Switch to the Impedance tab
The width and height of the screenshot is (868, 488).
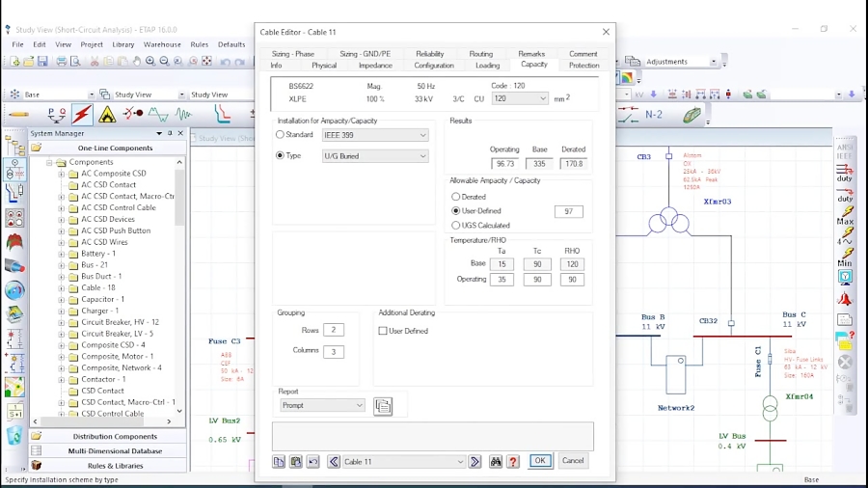[375, 66]
